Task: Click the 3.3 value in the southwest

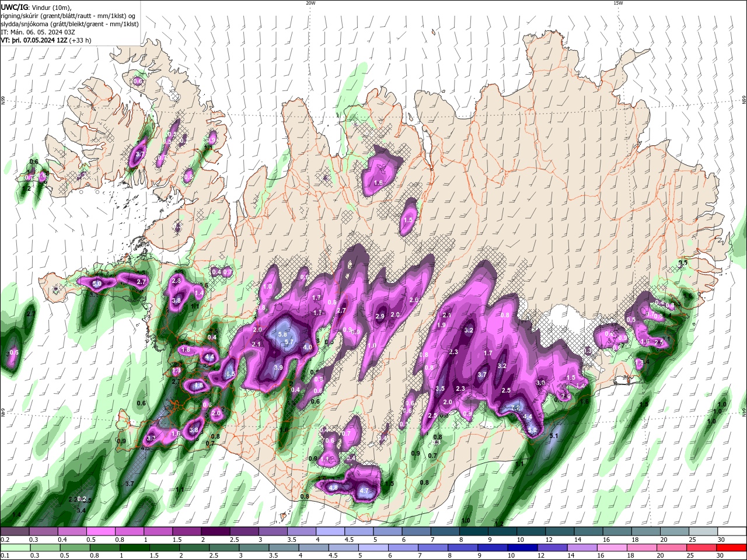Action: (x=151, y=437)
